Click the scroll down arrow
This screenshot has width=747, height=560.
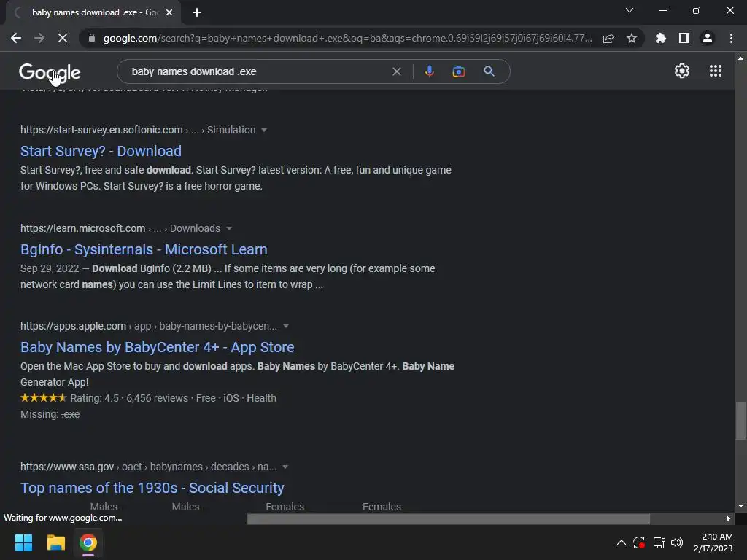740,506
